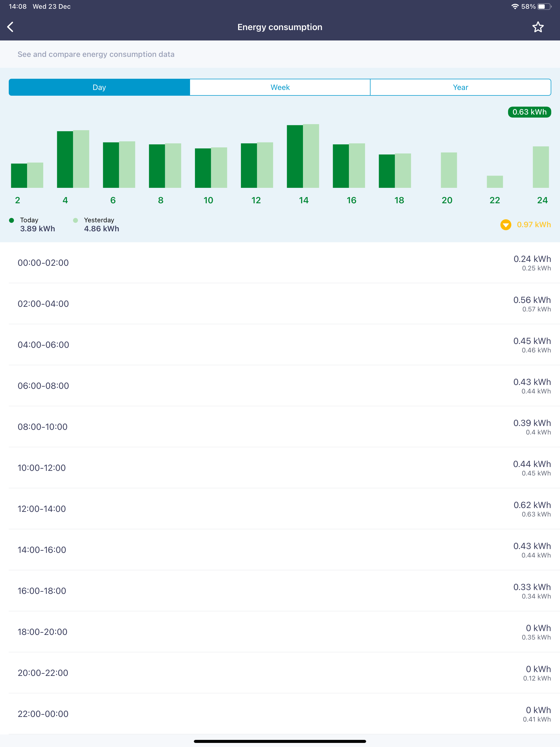Viewport: 560px width, 747px height.
Task: Select the 18:00-20:00 time slot row
Action: pyautogui.click(x=280, y=632)
